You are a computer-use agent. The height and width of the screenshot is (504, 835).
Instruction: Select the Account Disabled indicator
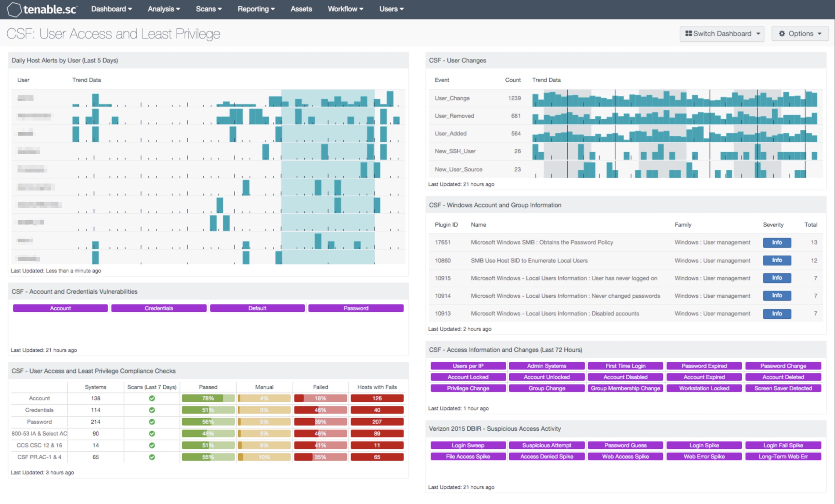click(x=625, y=377)
